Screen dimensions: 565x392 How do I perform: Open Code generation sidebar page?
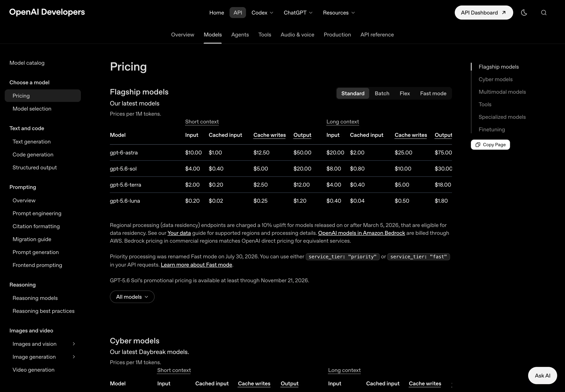[33, 154]
